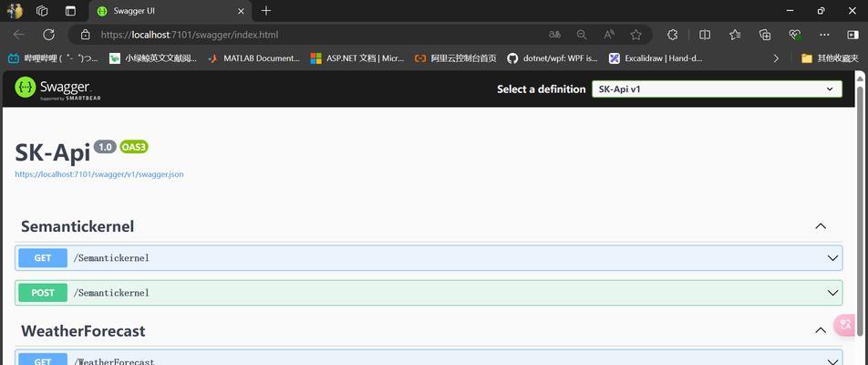Viewport: 868px width, 365px height.
Task: Open the 其他收藏夹 favorites folder
Action: tap(830, 58)
